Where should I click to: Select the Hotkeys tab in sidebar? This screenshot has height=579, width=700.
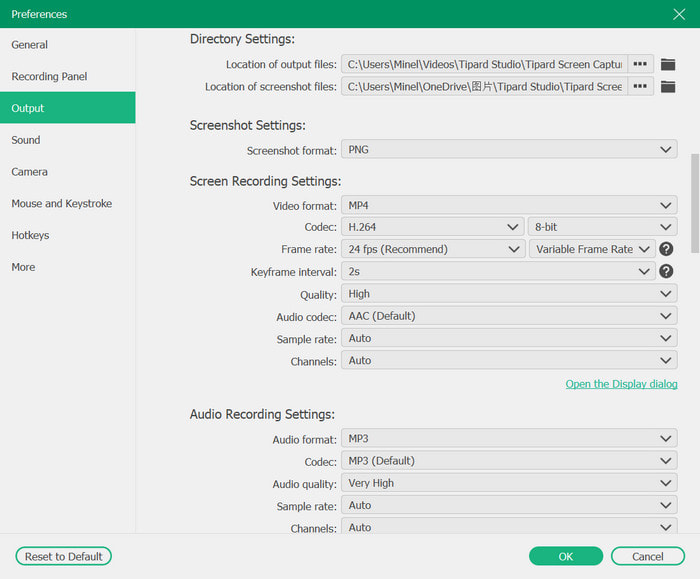coord(30,235)
